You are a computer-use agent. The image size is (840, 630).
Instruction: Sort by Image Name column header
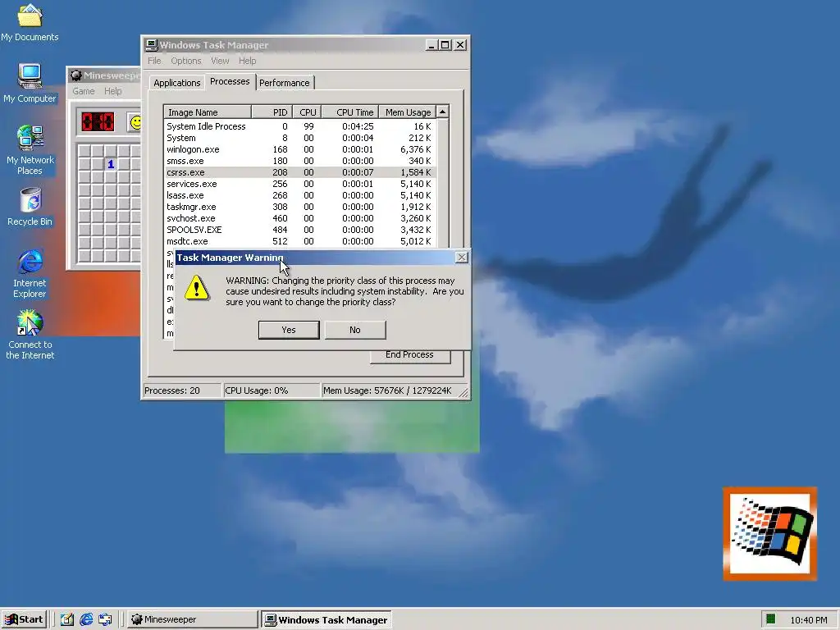(x=208, y=112)
